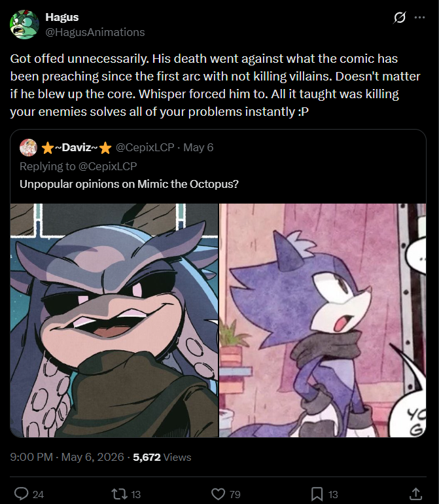439x504 pixels.
Task: Open the Hagus display name link
Action: [62, 17]
